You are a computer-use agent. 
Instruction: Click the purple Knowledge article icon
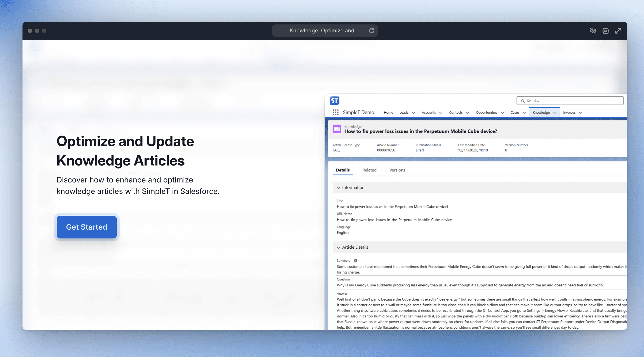pyautogui.click(x=337, y=129)
